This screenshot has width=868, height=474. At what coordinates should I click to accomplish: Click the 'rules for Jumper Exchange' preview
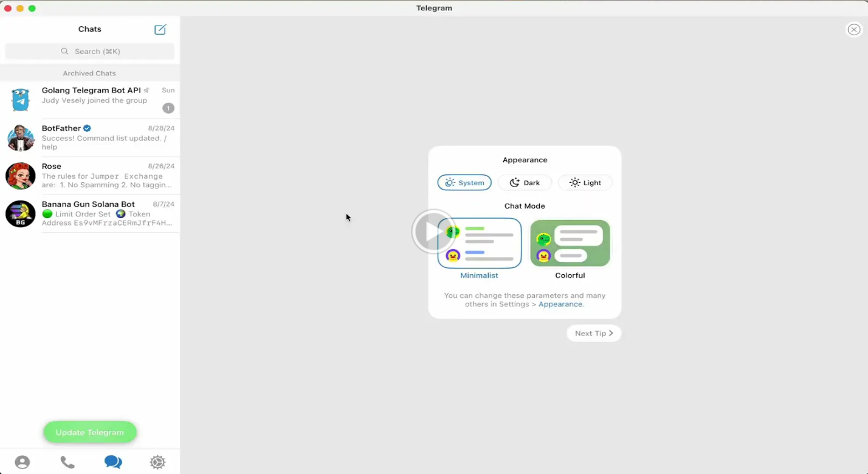tap(107, 180)
